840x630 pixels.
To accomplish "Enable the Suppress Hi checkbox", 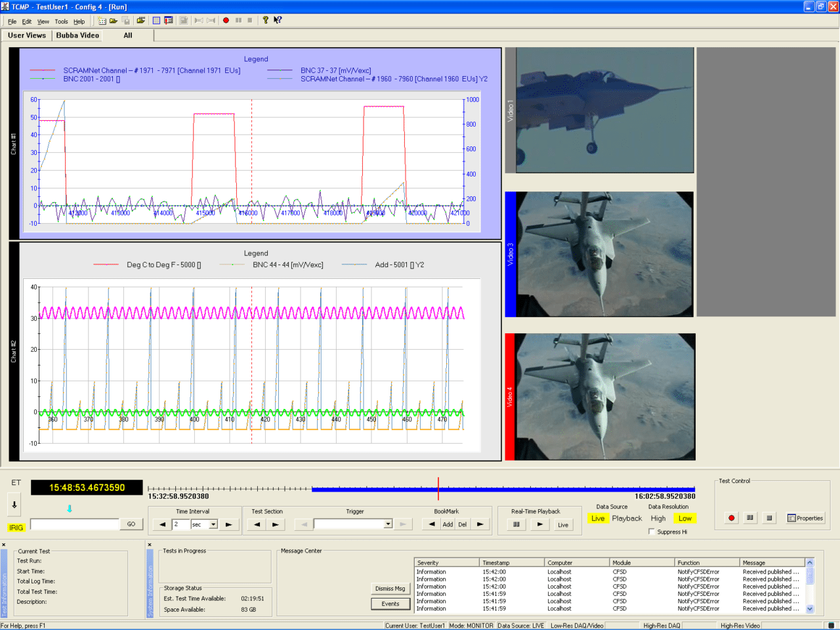I will (652, 532).
